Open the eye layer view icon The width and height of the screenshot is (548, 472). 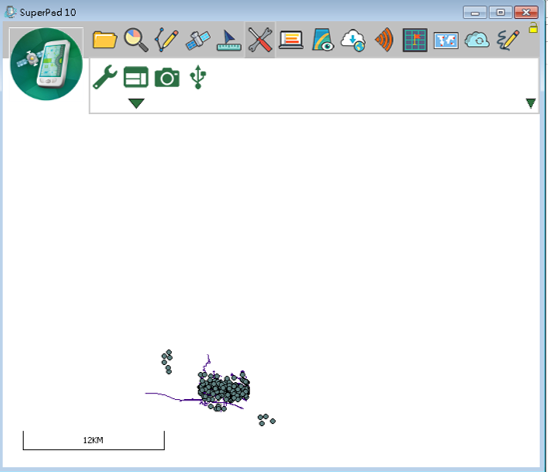click(x=322, y=40)
